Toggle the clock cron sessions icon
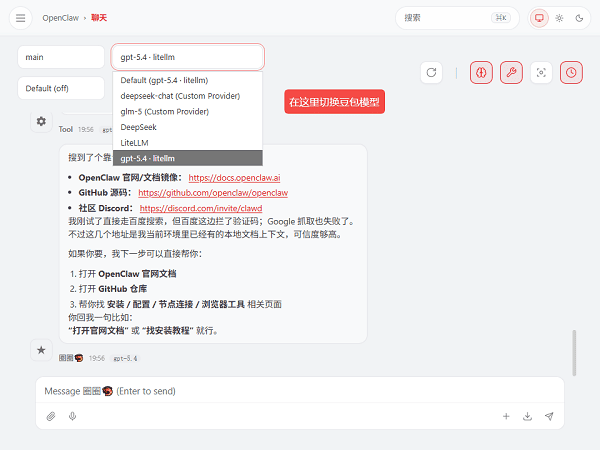 [x=571, y=72]
